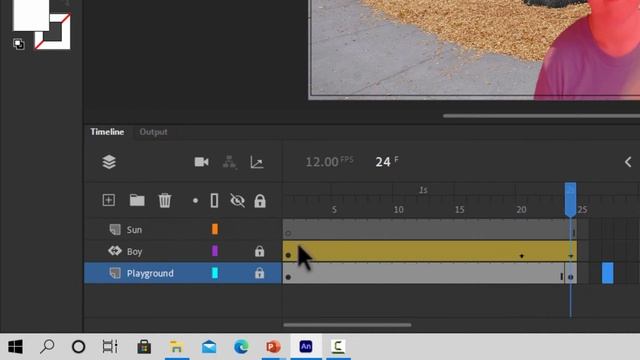Open the layer view options stack icon
This screenshot has width=640, height=360.
pyautogui.click(x=109, y=162)
